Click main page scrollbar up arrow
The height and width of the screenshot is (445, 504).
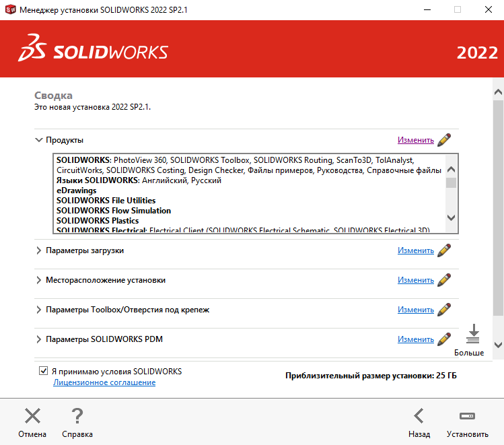[x=498, y=92]
